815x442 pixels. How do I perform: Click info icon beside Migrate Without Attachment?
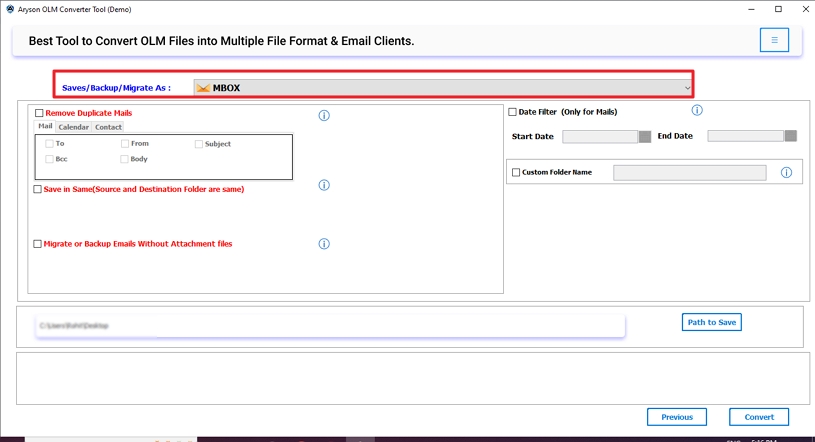324,244
